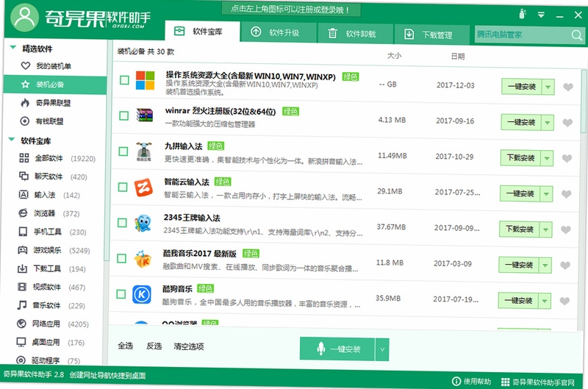Image resolution: width=588 pixels, height=389 pixels.
Task: Favorite 酷我音乐2017 with its heart icon
Action: pyautogui.click(x=565, y=265)
